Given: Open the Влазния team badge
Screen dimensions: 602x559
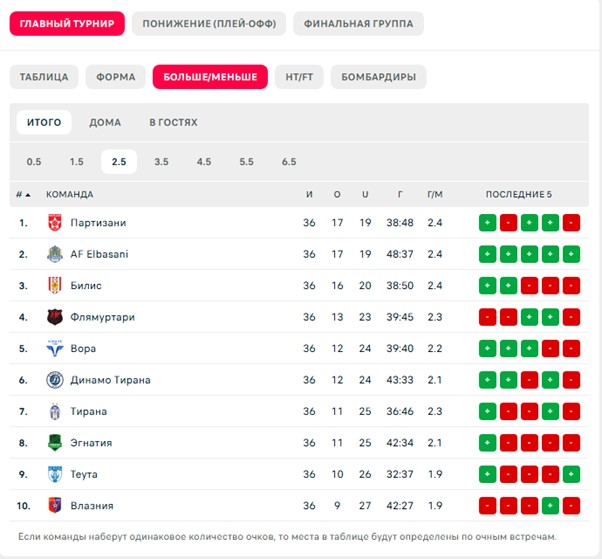Looking at the screenshot, I should point(55,506).
